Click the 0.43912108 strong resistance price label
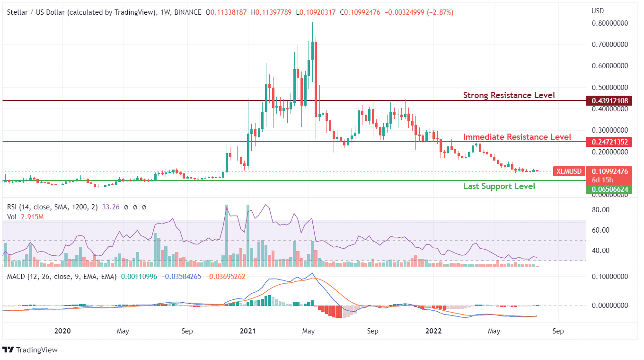644x360 pixels. click(609, 101)
